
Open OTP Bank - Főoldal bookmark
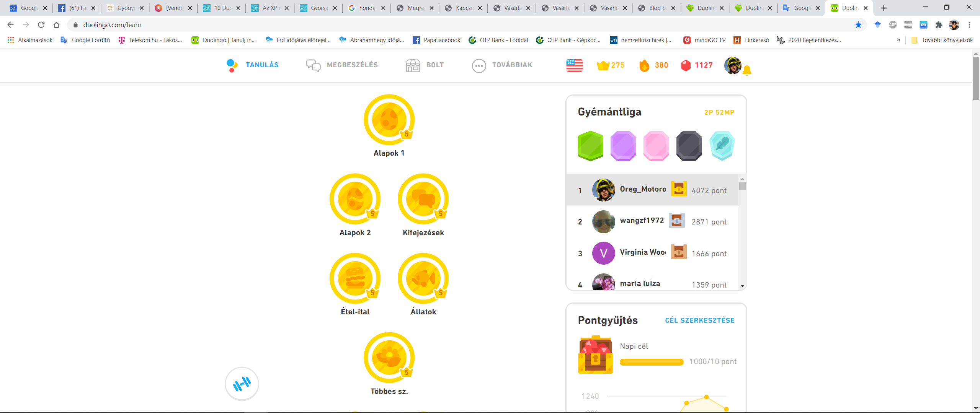tap(498, 40)
